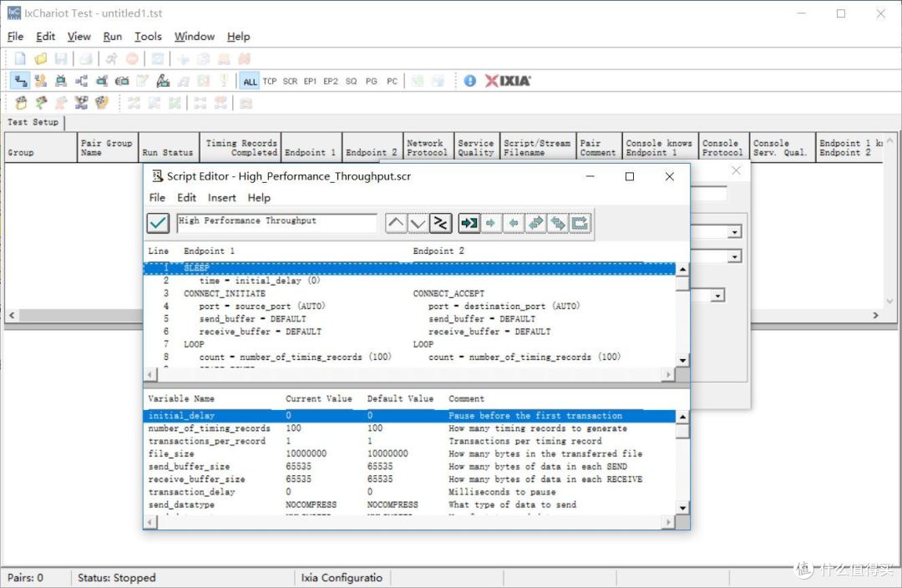The width and height of the screenshot is (902, 588).
Task: Click the insert connect icon in script toolbar
Action: 469,223
